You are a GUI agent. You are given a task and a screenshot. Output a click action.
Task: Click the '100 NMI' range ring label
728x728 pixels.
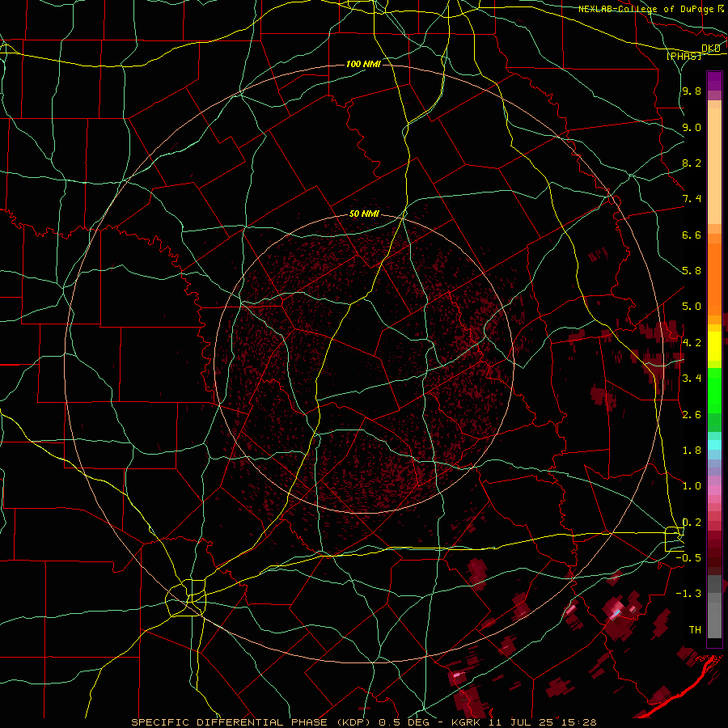363,64
